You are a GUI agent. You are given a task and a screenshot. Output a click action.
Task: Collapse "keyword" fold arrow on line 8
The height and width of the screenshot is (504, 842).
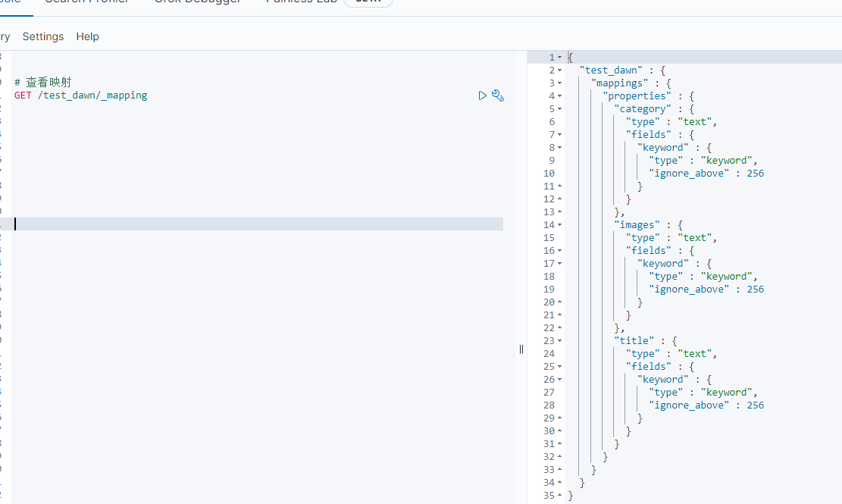559,148
